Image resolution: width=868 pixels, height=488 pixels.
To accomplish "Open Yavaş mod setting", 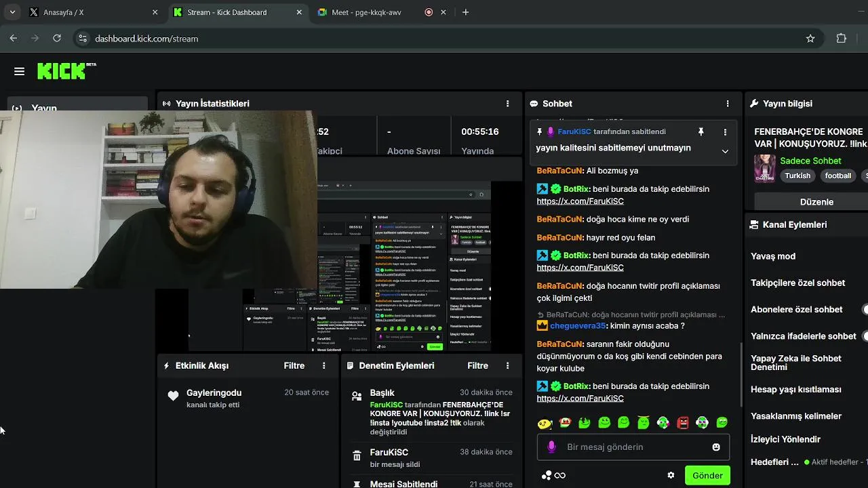I will click(773, 256).
